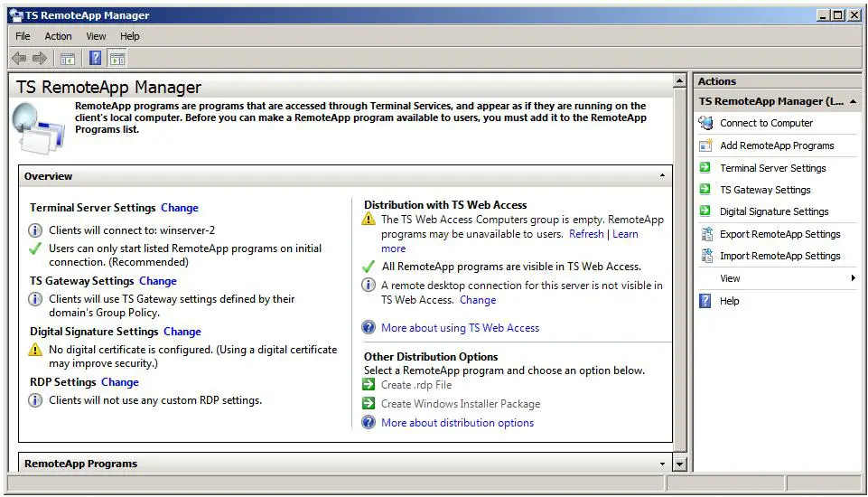The image size is (868, 497).
Task: Change the Digital Signature Settings
Action: tap(182, 332)
